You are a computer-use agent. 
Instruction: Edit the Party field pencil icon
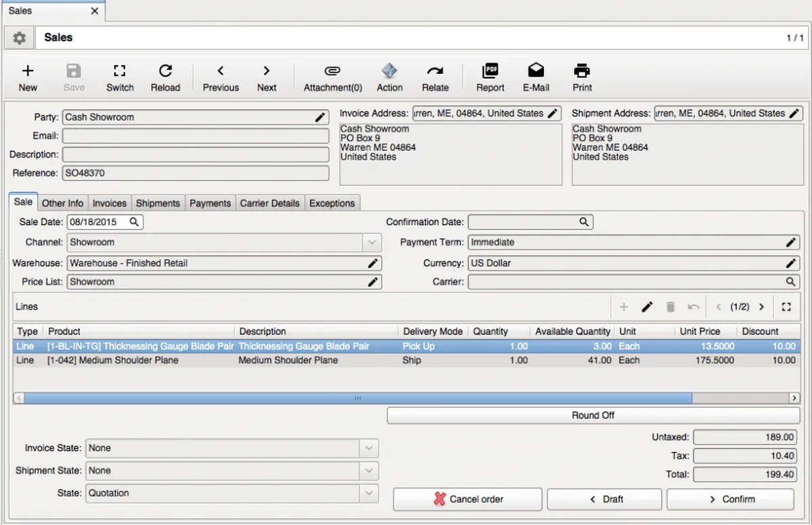(320, 117)
